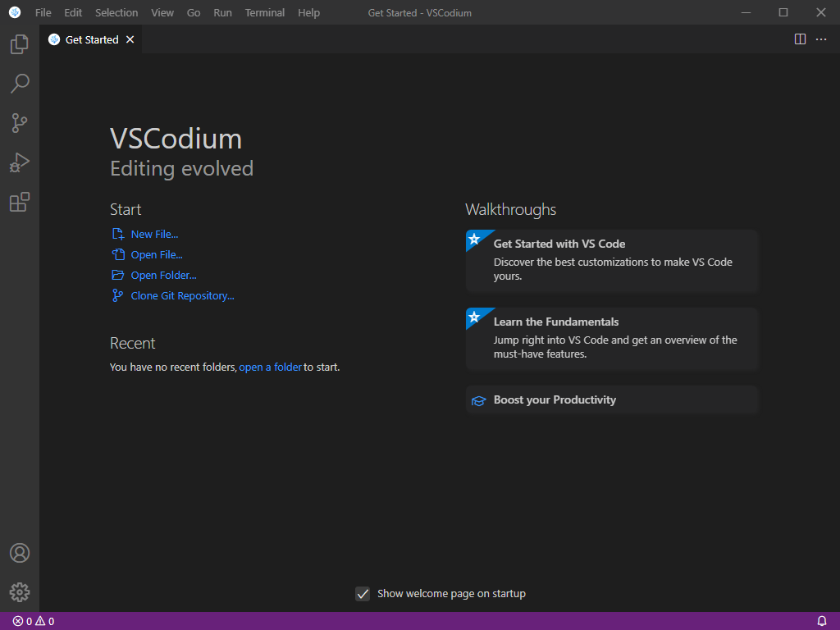
Task: Open notifications bell in status bar
Action: pos(821,621)
